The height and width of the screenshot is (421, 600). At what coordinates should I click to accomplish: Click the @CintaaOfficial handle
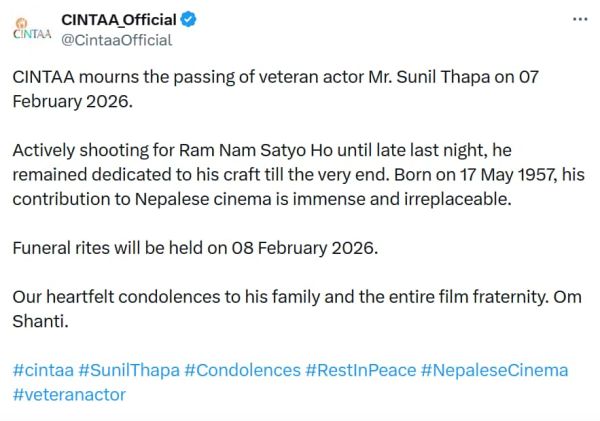(117, 40)
